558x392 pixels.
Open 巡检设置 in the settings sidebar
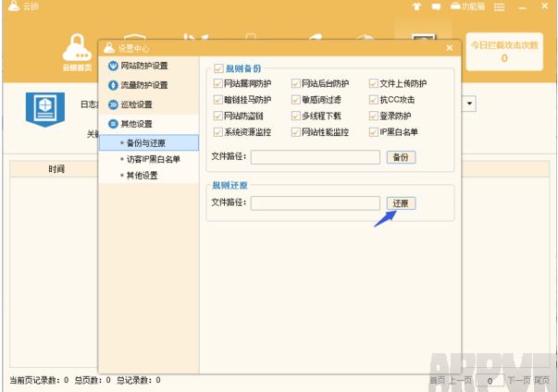[136, 104]
